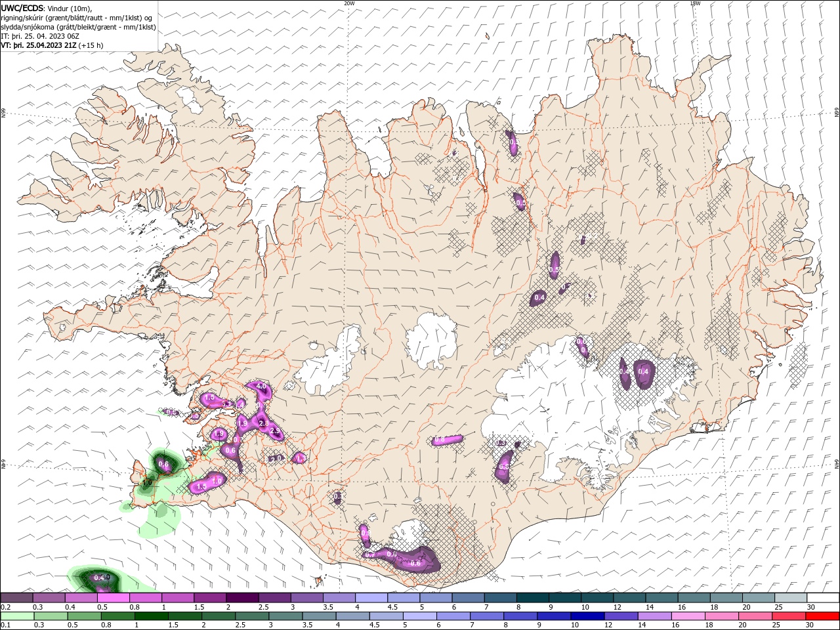Click the 4.0 precipitation value label

click(x=261, y=387)
